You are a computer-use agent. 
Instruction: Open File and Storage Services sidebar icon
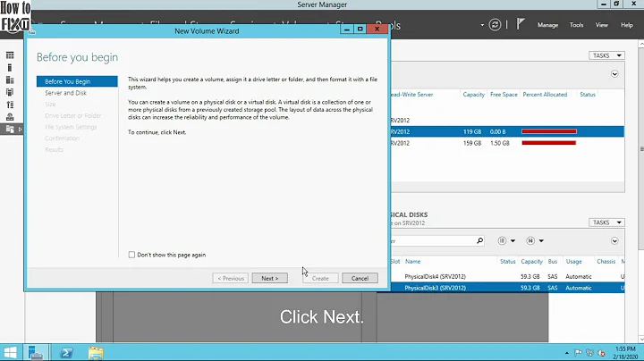10,130
